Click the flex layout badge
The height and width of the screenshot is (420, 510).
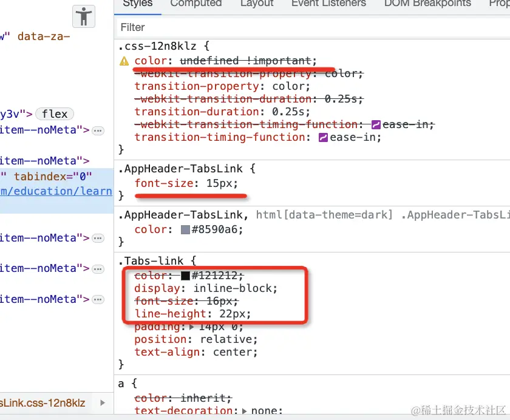[55, 114]
